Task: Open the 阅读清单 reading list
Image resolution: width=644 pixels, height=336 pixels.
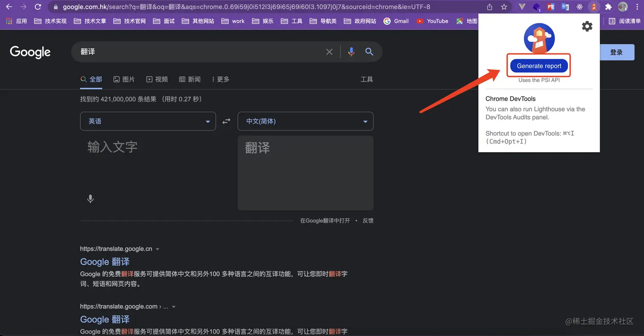Action: (625, 21)
